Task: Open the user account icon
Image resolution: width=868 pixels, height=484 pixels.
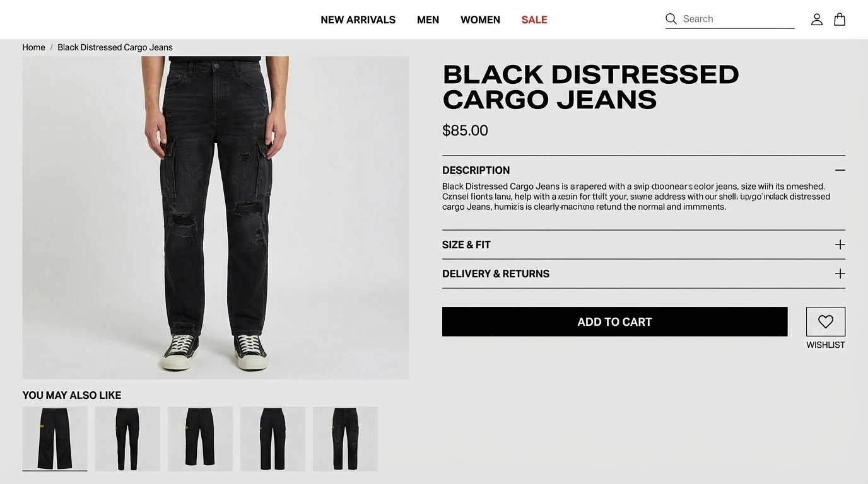Action: pos(817,20)
